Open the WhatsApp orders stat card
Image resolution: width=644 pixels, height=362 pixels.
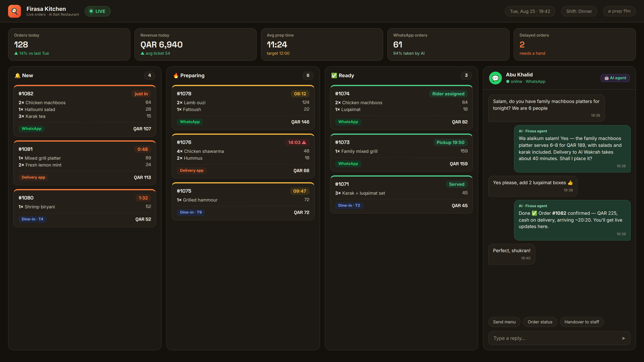point(448,44)
